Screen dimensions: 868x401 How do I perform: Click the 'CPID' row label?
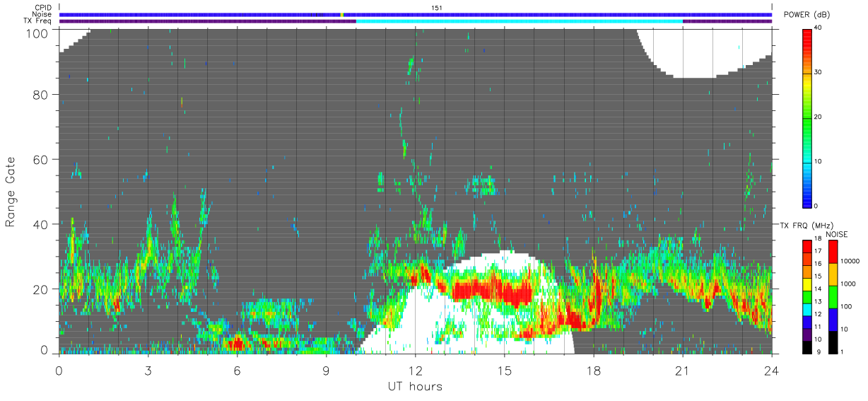[42, 8]
